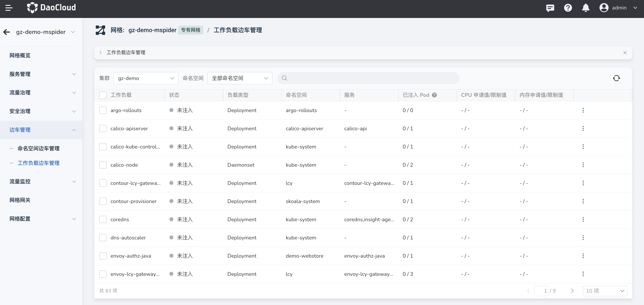Select the calico-apiserver checkbox

[103, 128]
